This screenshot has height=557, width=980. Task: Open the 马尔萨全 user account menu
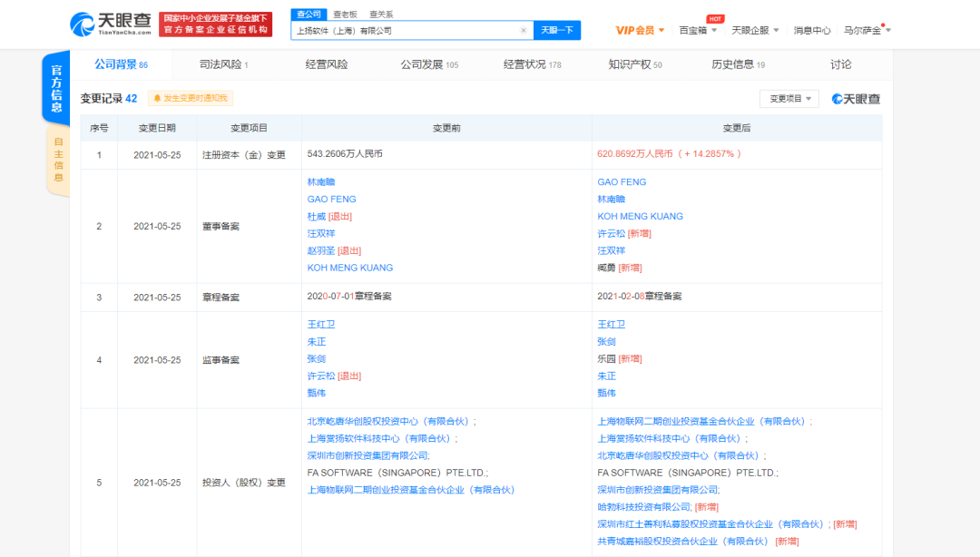pos(867,30)
